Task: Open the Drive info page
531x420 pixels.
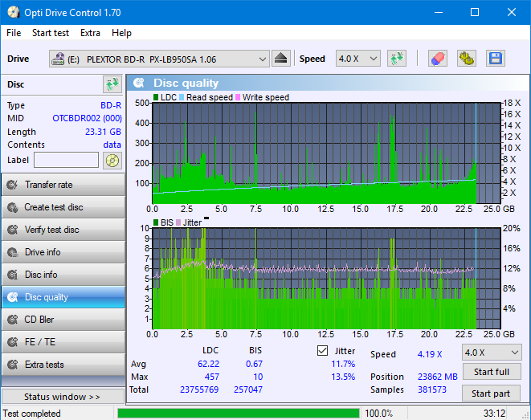Action: (63, 252)
